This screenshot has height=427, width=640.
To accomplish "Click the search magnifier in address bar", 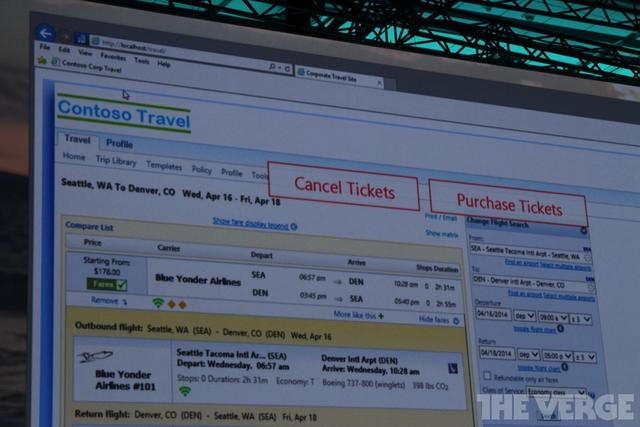I will pos(272,66).
